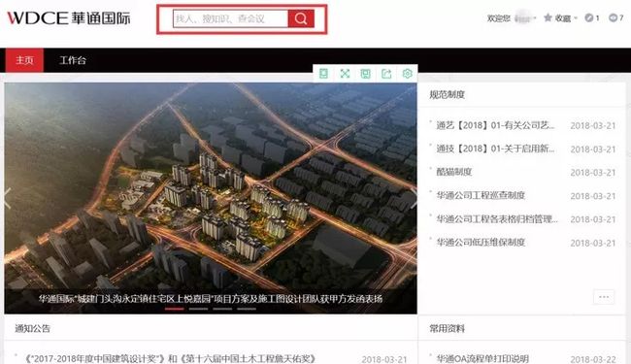Click the green share export icon
The height and width of the screenshot is (364, 631).
click(386, 74)
